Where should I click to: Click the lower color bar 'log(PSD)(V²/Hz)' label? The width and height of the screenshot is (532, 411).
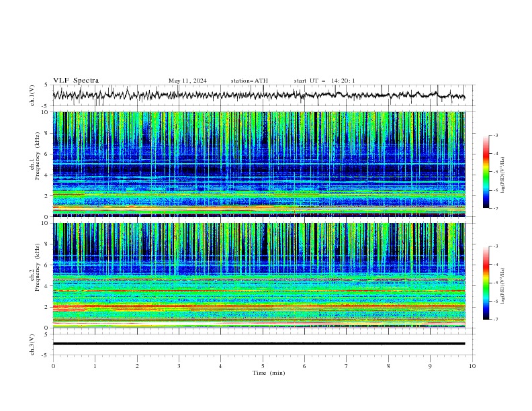tap(502, 286)
